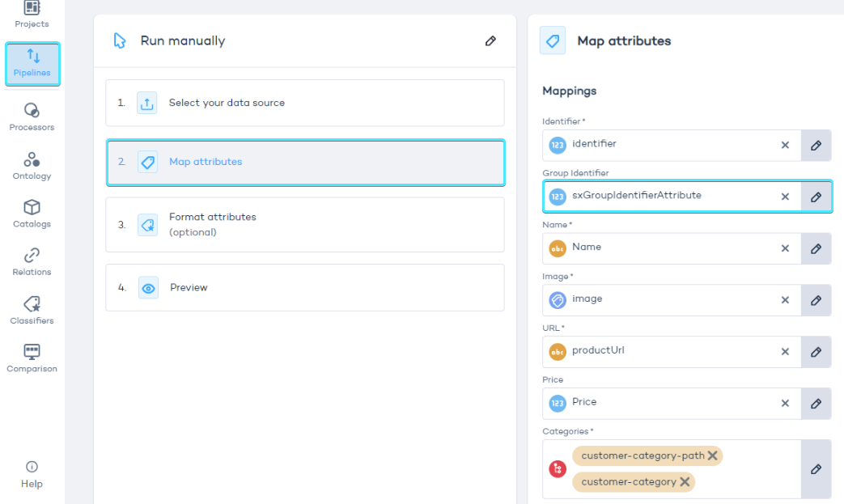Open step 1 Select your data source
The width and height of the screenshot is (844, 504).
coord(304,103)
